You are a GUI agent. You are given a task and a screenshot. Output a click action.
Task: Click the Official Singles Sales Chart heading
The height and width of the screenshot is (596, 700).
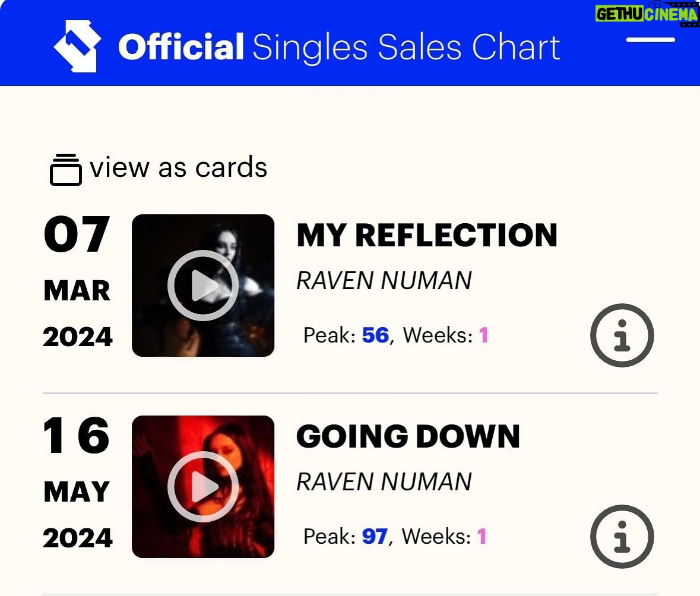point(338,47)
